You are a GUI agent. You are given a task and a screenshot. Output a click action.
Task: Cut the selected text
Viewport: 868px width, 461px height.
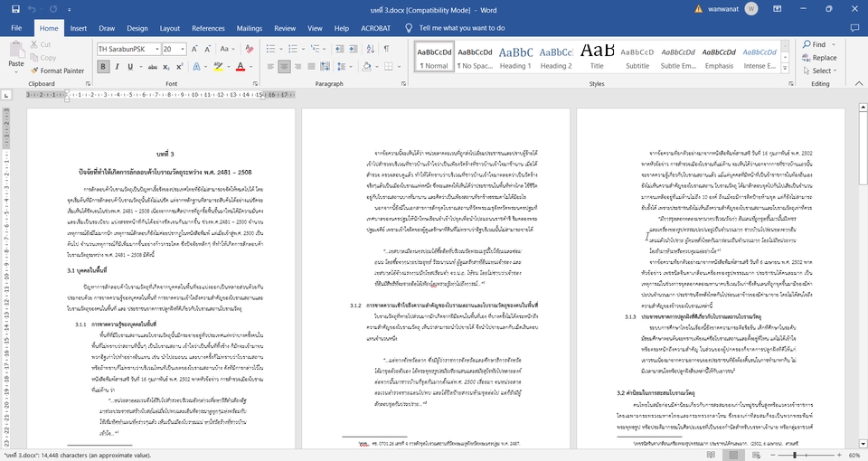click(x=41, y=44)
